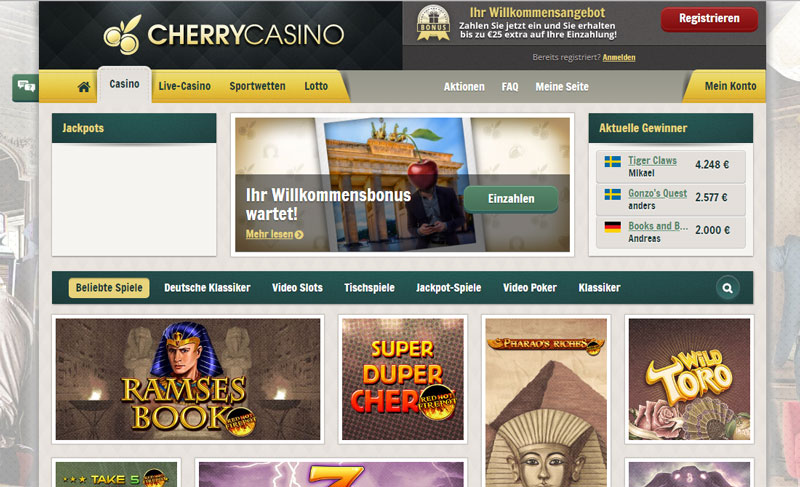Screen dimensions: 800x487
Task: Select the Cherry Casino logo
Action: point(224,35)
